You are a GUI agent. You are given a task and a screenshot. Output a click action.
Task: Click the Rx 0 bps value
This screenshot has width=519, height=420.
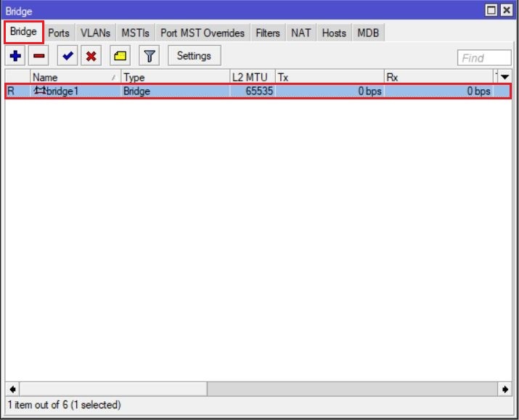click(478, 91)
